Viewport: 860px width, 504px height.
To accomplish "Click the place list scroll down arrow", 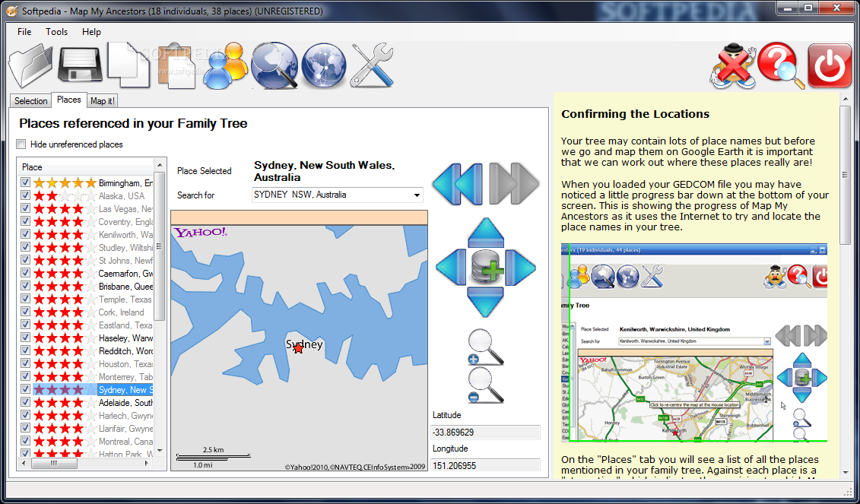I will point(160,452).
